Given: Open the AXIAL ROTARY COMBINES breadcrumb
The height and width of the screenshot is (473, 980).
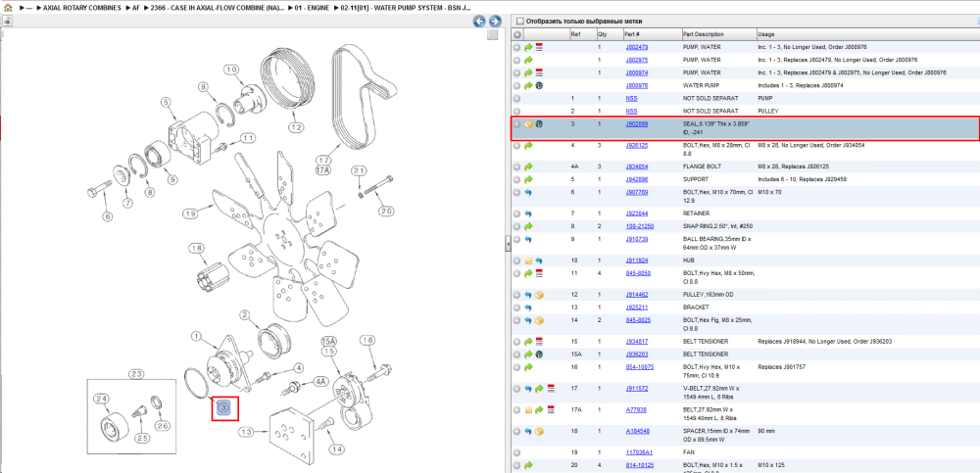Looking at the screenshot, I should 81,8.
